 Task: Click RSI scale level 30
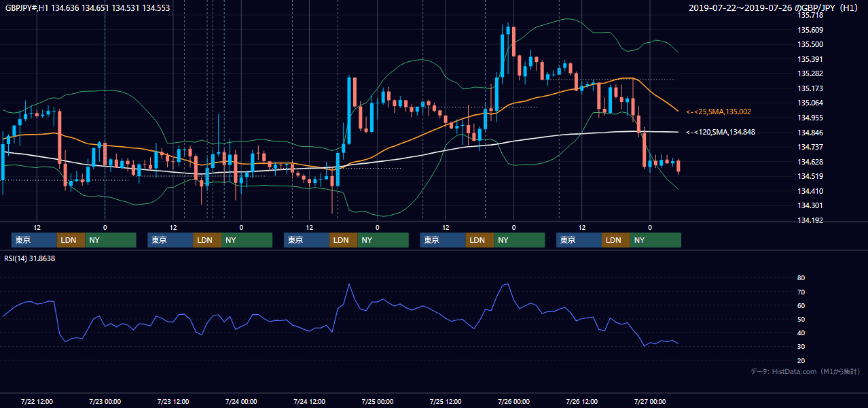[x=801, y=346]
